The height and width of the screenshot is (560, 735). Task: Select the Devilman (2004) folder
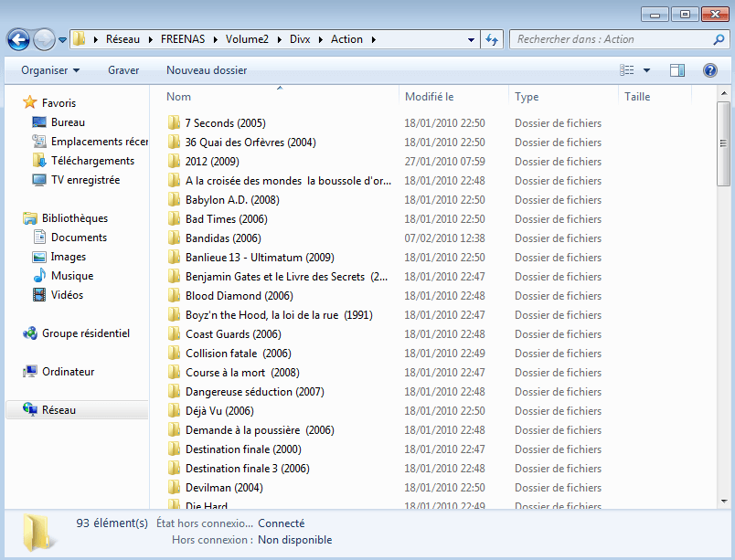pyautogui.click(x=224, y=488)
